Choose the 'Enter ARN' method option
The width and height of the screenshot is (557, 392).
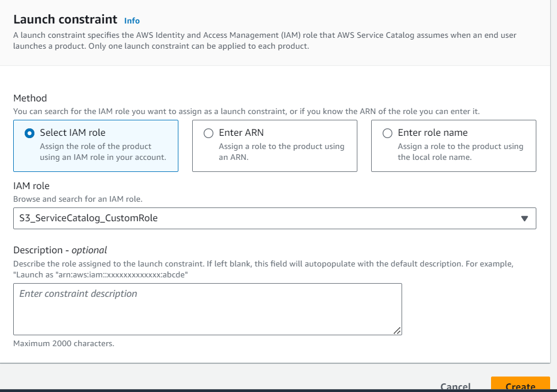tap(209, 132)
